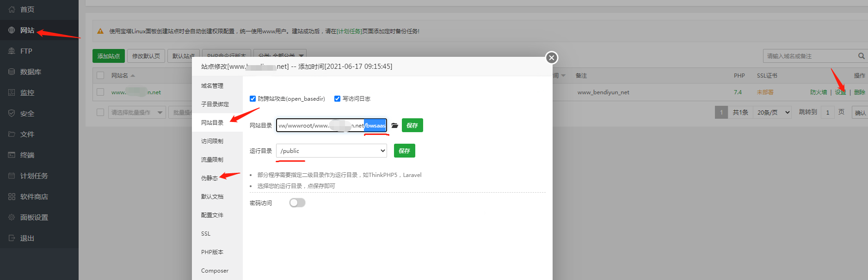Click the folder browse icon beside site directory
Viewport: 868px width, 280px height.
click(394, 125)
